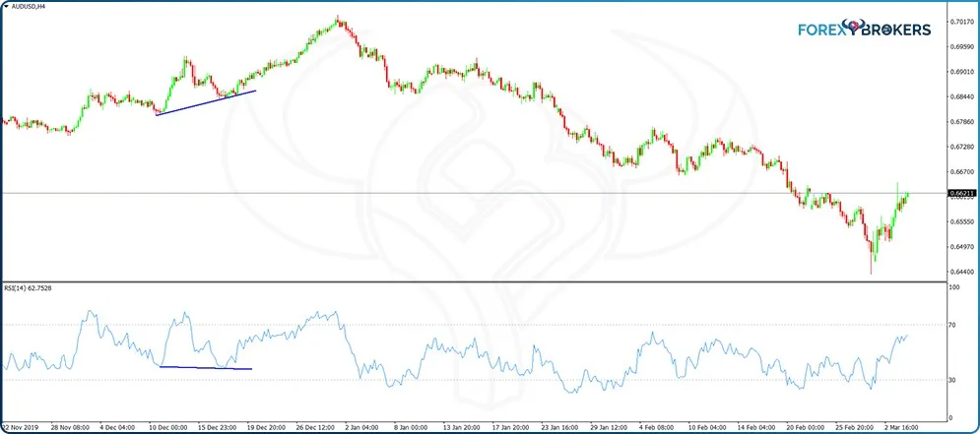Select the 19 Dec 20:00 time label
Screen dimensions: 980x434
click(266, 427)
